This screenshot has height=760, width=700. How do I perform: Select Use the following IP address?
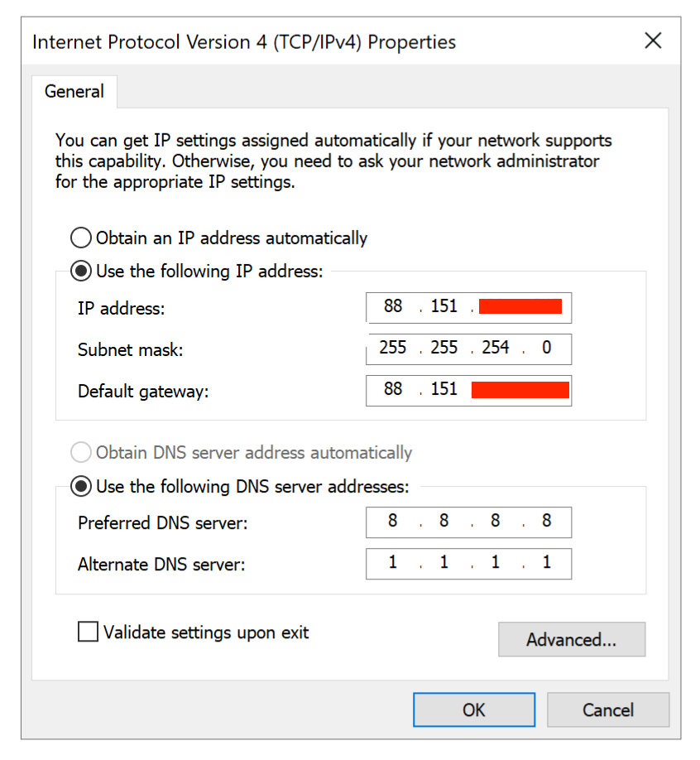[x=80, y=271]
